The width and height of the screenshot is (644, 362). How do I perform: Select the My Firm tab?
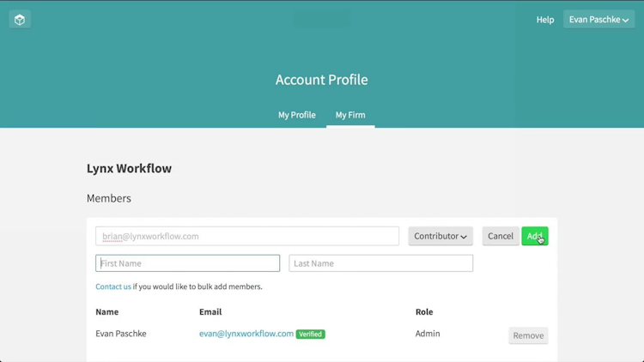[350, 115]
